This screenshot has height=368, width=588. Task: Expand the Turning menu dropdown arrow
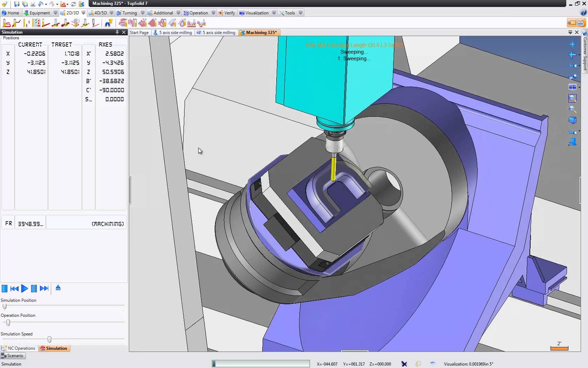pos(143,13)
